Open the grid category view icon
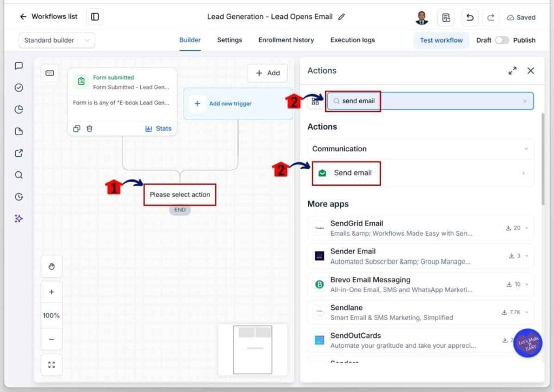 (x=315, y=102)
